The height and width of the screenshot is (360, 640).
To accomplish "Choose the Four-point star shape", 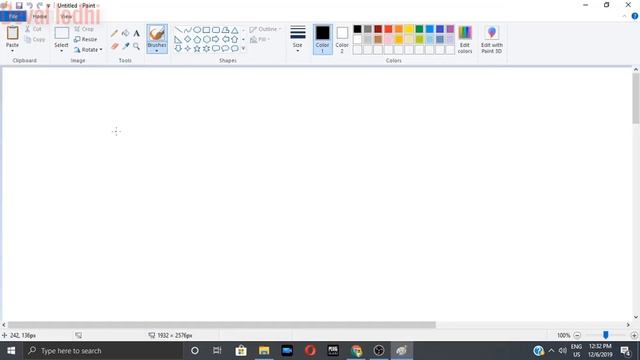I will point(187,49).
